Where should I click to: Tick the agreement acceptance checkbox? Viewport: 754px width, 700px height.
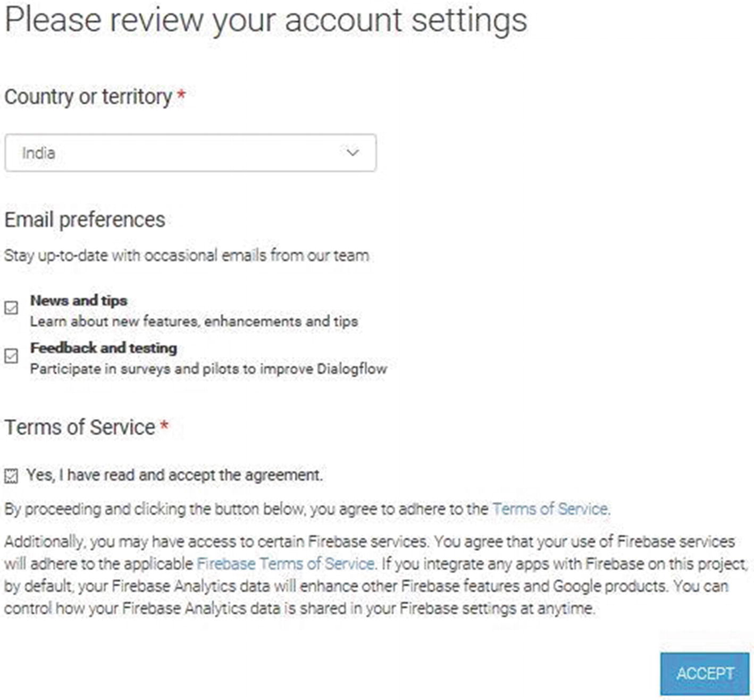tap(11, 476)
